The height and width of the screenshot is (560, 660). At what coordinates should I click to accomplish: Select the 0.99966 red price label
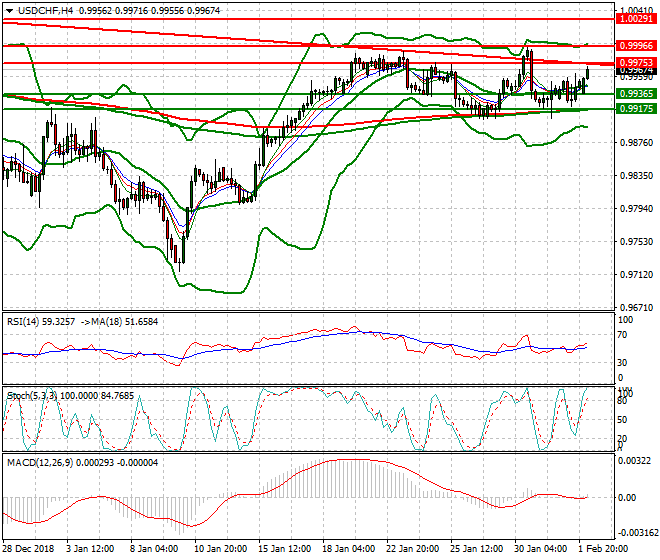(x=636, y=45)
